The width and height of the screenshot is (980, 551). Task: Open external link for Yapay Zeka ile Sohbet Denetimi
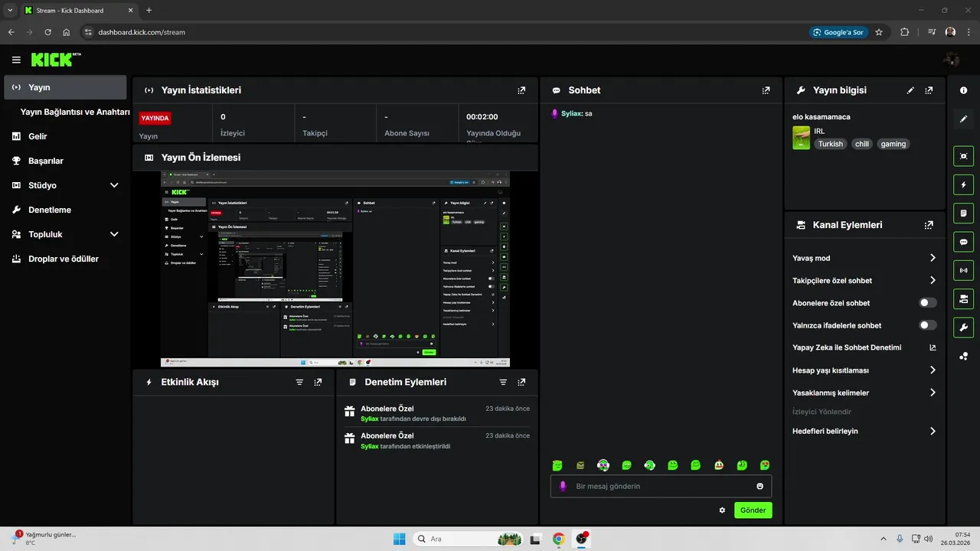(933, 347)
